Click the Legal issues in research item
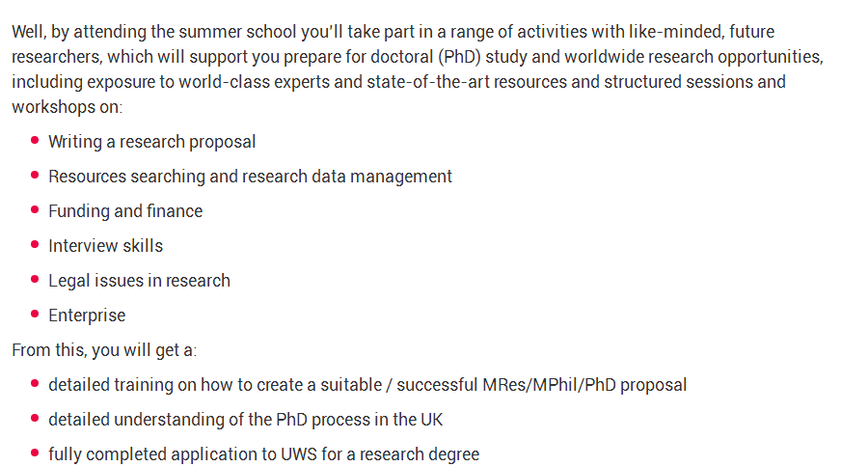 click(139, 281)
